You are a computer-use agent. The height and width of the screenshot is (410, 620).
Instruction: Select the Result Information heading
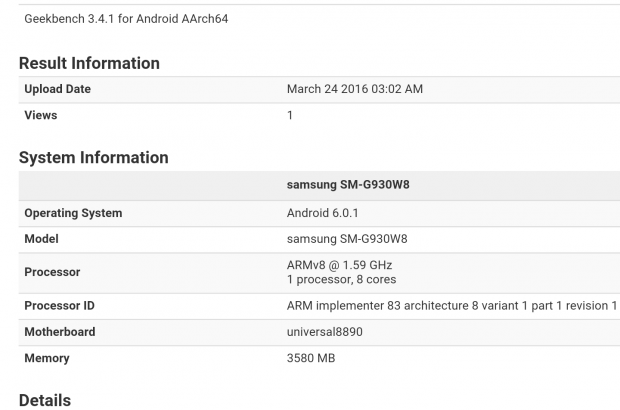click(89, 63)
